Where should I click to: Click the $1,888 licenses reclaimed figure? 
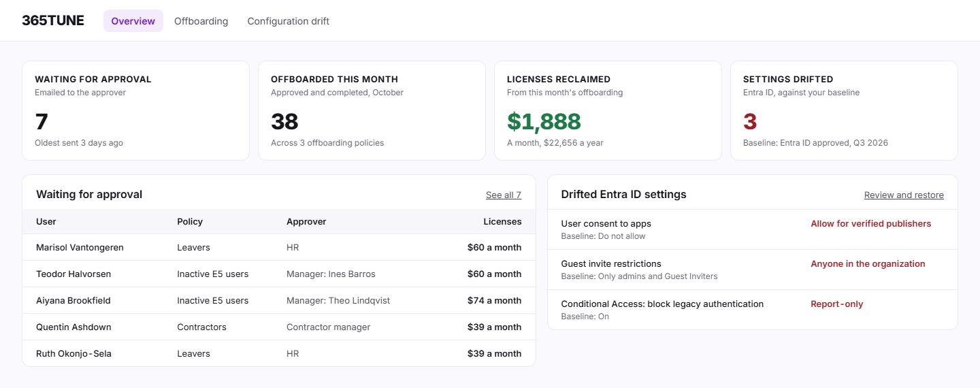coord(544,122)
